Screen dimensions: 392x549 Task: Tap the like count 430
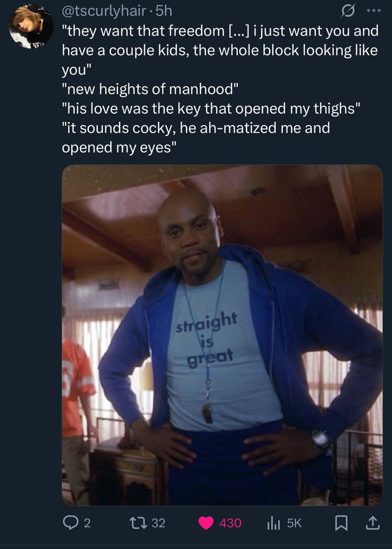(230, 523)
